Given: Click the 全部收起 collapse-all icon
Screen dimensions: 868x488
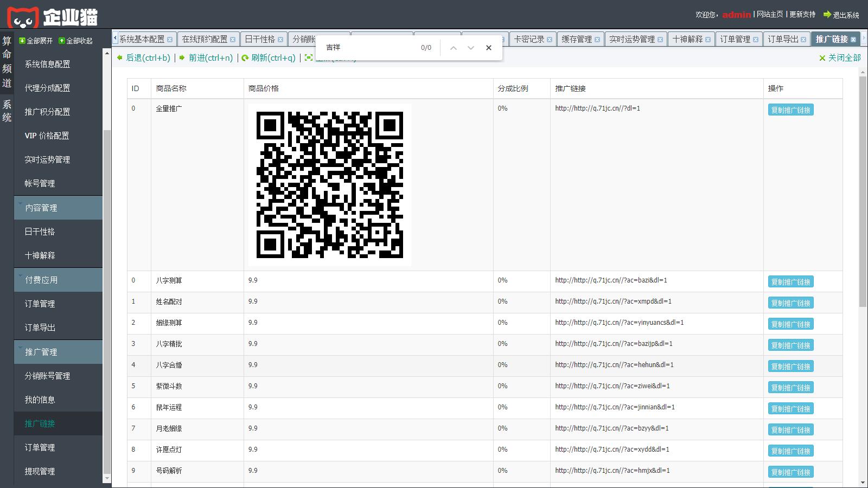Looking at the screenshot, I should pyautogui.click(x=62, y=41).
